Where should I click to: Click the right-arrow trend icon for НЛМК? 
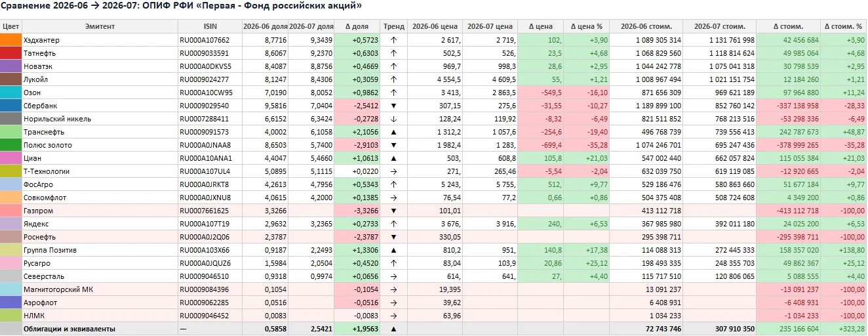point(393,316)
